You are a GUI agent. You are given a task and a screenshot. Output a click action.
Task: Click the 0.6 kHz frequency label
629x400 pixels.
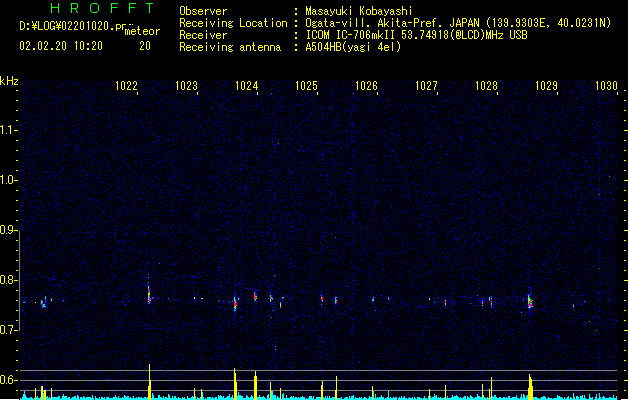[9, 380]
